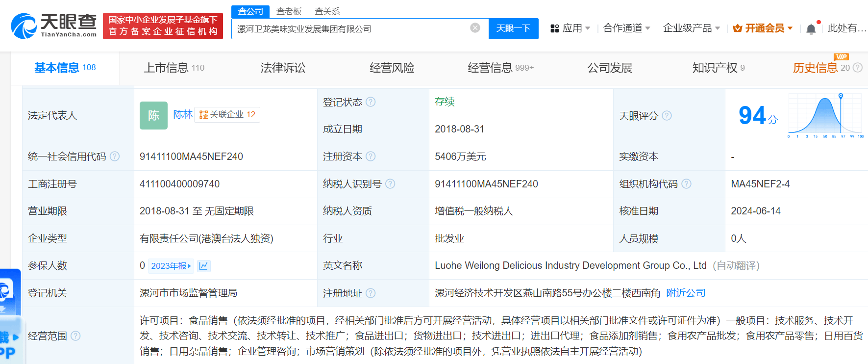Expand the 企业级产品 dropdown
The height and width of the screenshot is (364, 868).
click(718, 28)
